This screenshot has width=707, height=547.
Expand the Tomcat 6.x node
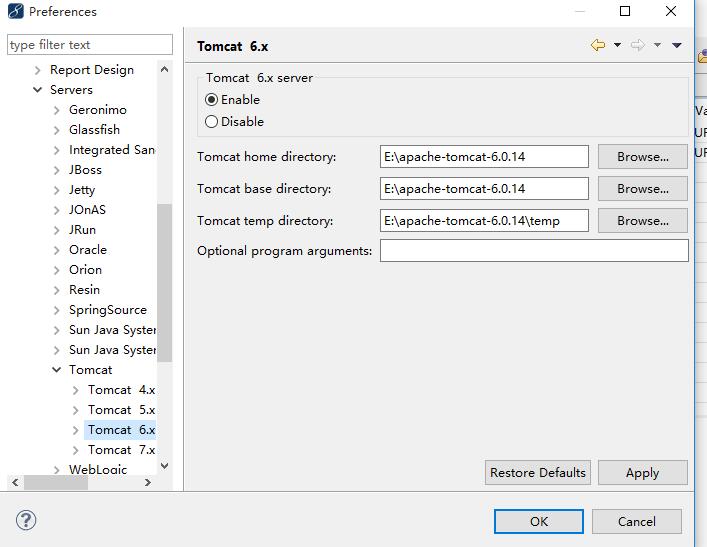pos(75,430)
